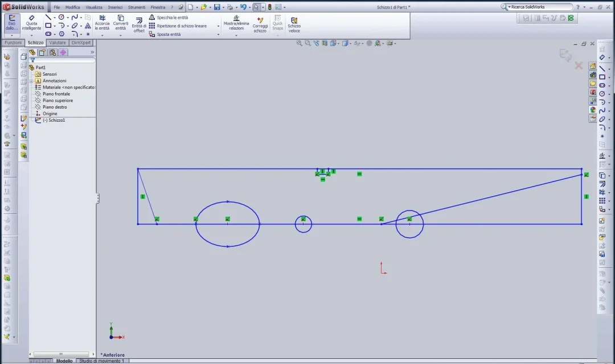615x364 pixels.
Task: Pick the Rectangle sketch tool in the ribbon
Action: 48,26
